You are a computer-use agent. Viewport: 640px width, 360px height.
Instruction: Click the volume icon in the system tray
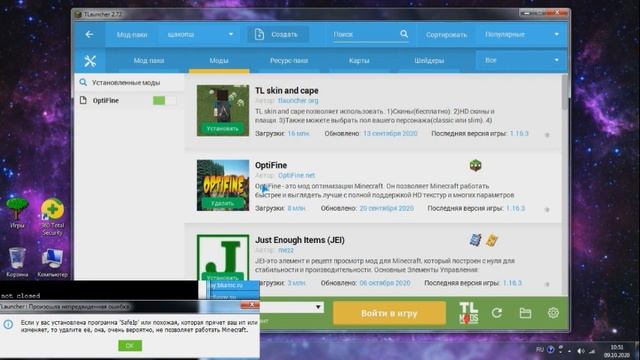click(580, 351)
